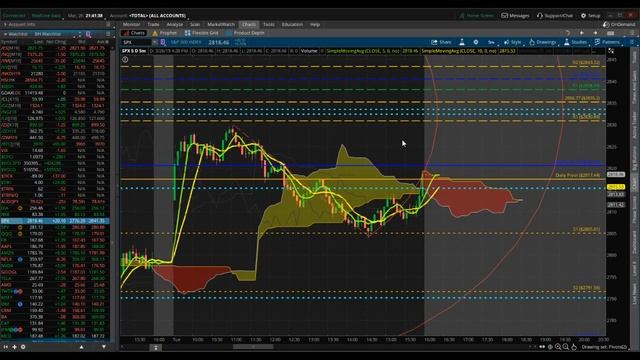640x360 pixels.
Task: Click the add gadget plus icon
Action: pos(14,347)
